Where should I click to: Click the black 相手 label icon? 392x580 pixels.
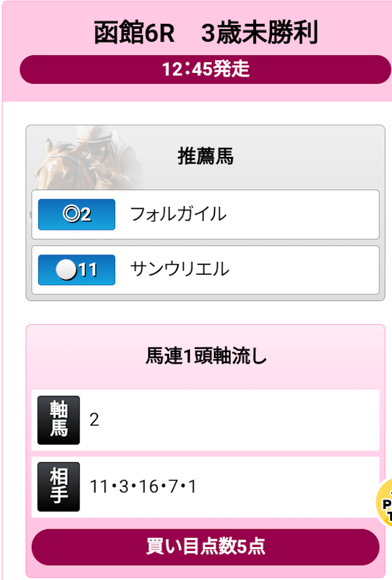(x=58, y=486)
